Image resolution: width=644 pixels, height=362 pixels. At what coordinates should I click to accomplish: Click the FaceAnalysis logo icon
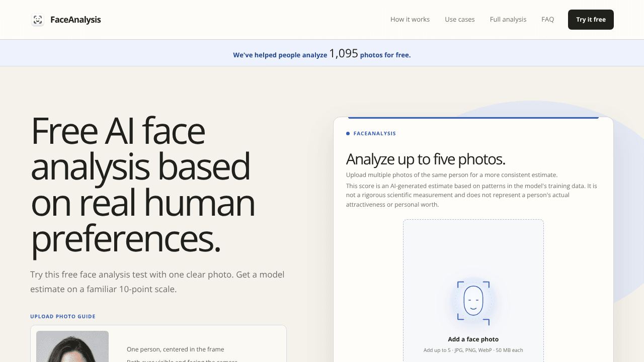tap(38, 20)
